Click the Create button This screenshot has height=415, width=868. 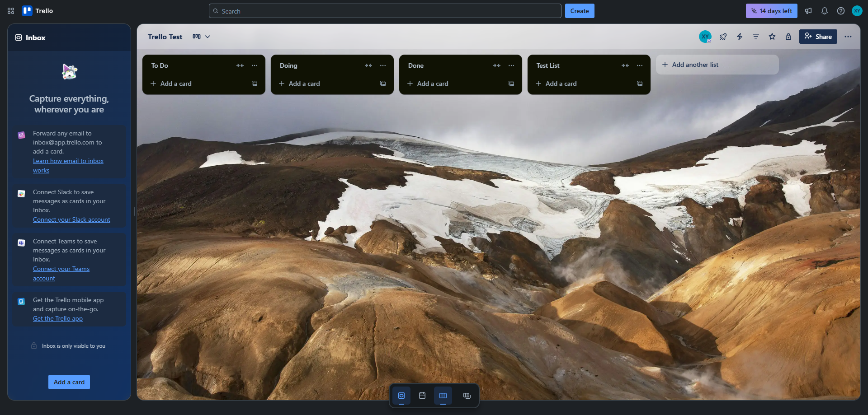[x=580, y=11]
